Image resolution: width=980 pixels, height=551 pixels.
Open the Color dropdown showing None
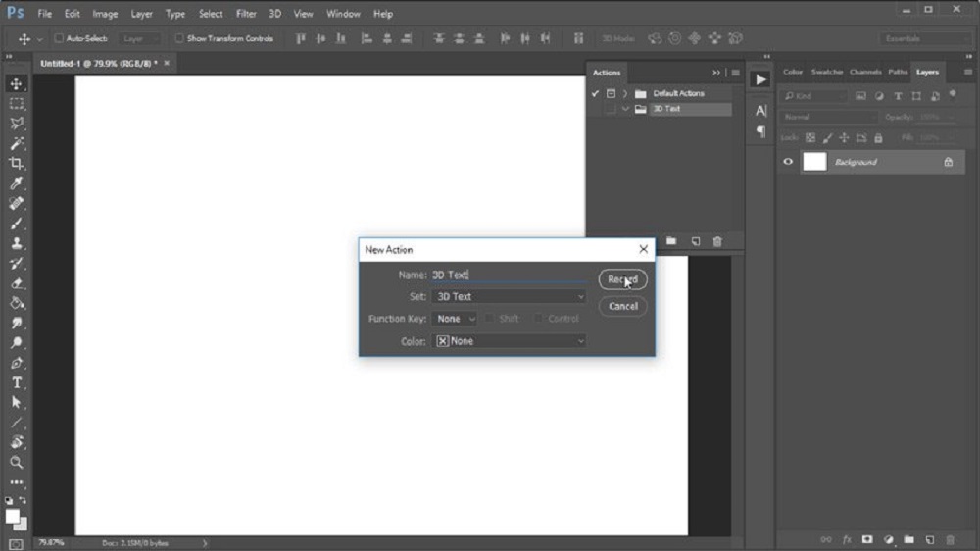(x=509, y=341)
